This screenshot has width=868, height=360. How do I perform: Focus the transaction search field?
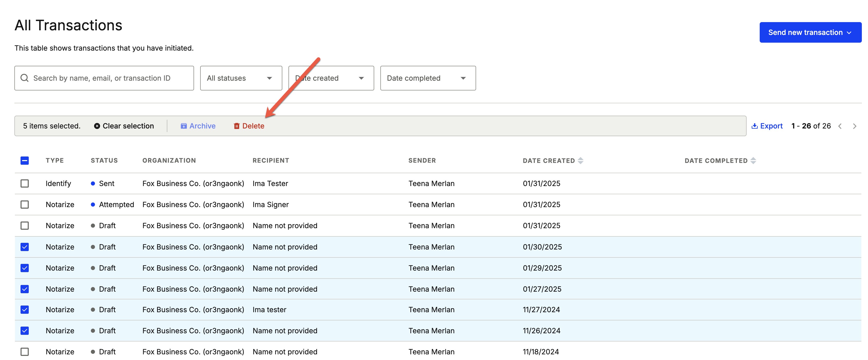coord(104,78)
